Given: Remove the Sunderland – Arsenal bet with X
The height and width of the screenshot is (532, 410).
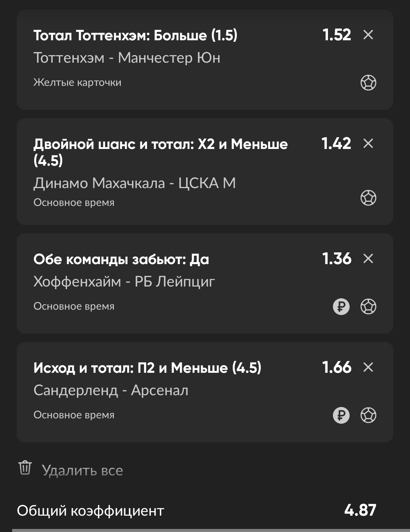Looking at the screenshot, I should coord(368,367).
